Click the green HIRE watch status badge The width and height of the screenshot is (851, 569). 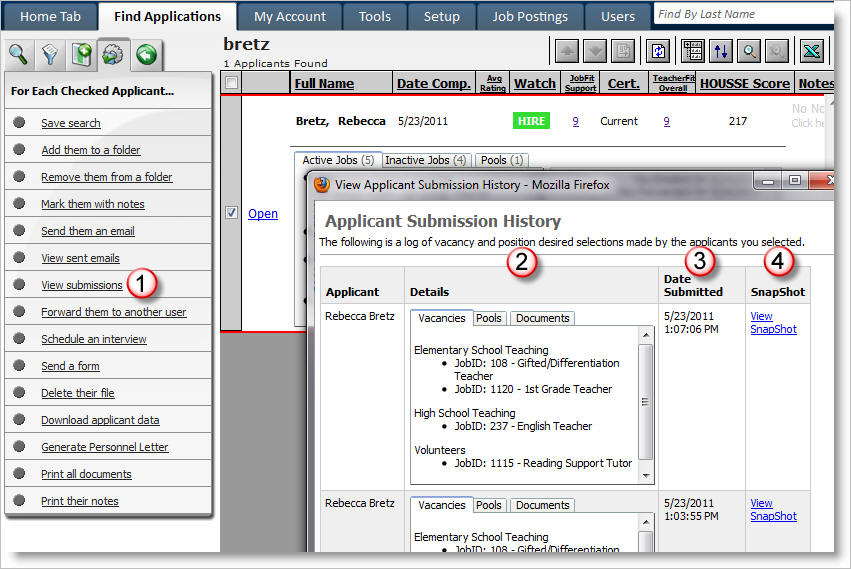click(531, 121)
